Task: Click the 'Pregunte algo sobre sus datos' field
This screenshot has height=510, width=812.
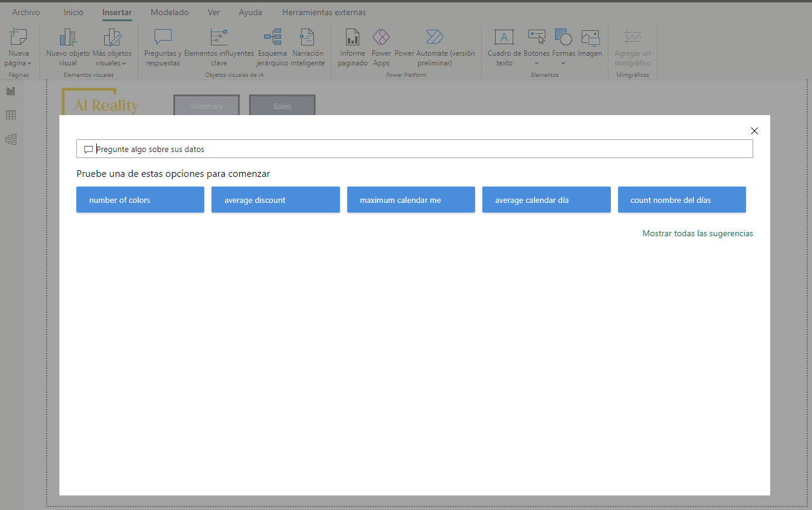Action: coord(414,149)
